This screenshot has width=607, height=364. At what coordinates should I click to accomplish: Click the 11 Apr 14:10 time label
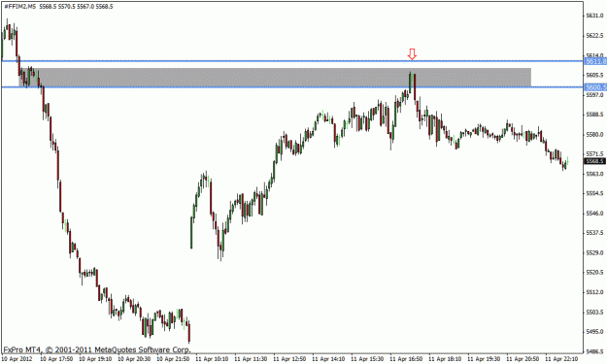[328, 359]
